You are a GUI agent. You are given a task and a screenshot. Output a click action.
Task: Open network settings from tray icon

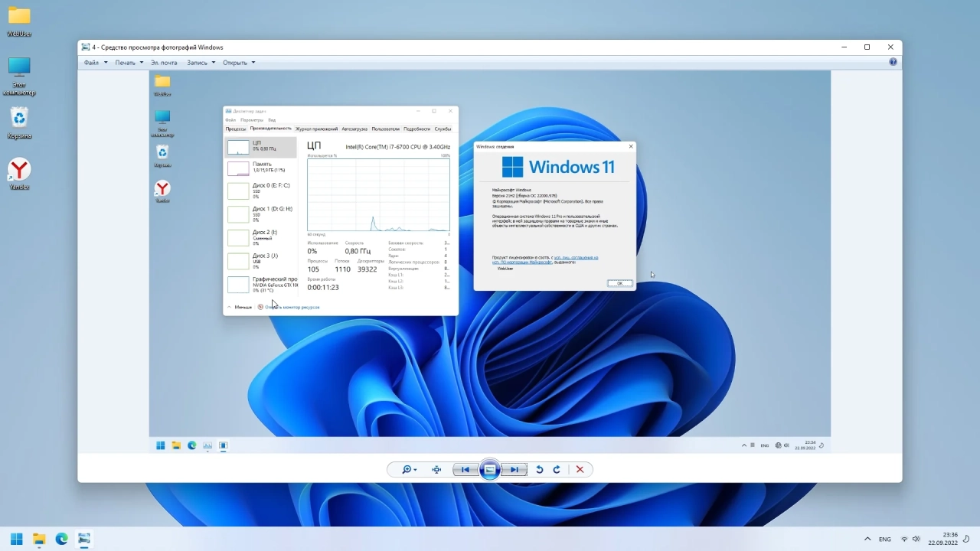click(904, 540)
